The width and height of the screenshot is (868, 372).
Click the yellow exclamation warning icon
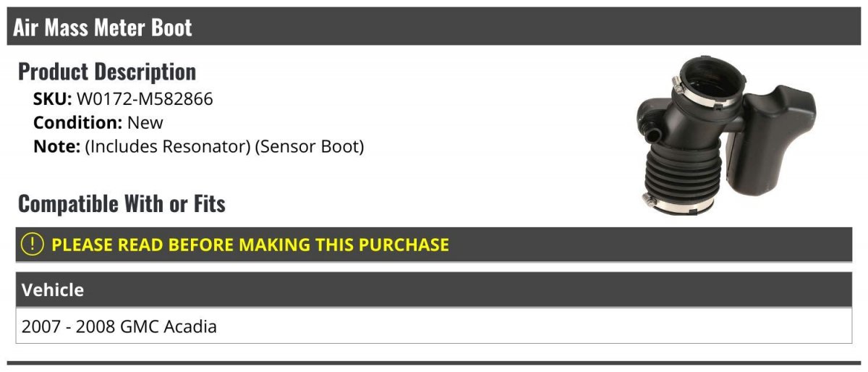[x=33, y=245]
